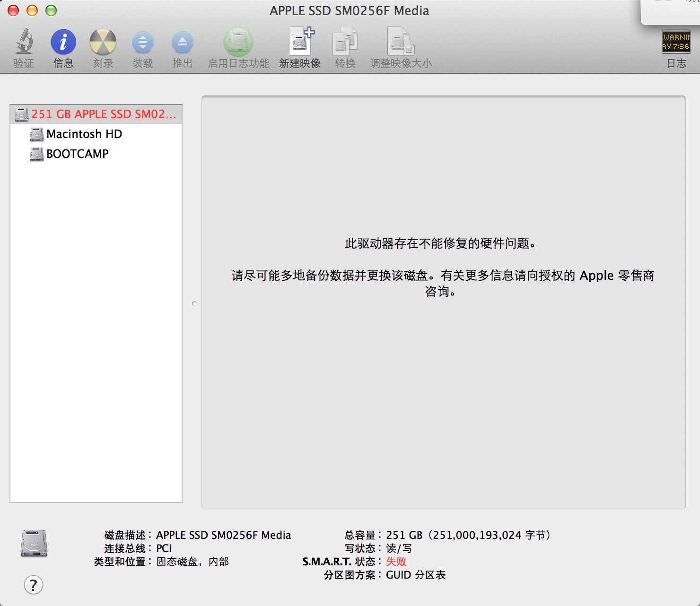Click the APPLE SSD SM0256F Media window title
Viewport: 700px width, 606px height.
(x=349, y=11)
